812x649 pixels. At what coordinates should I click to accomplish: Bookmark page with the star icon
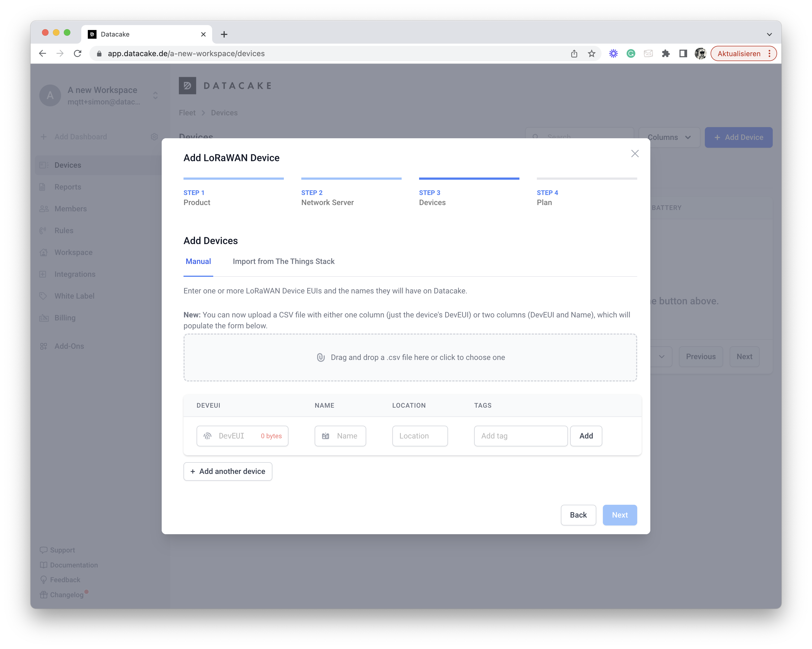click(592, 53)
